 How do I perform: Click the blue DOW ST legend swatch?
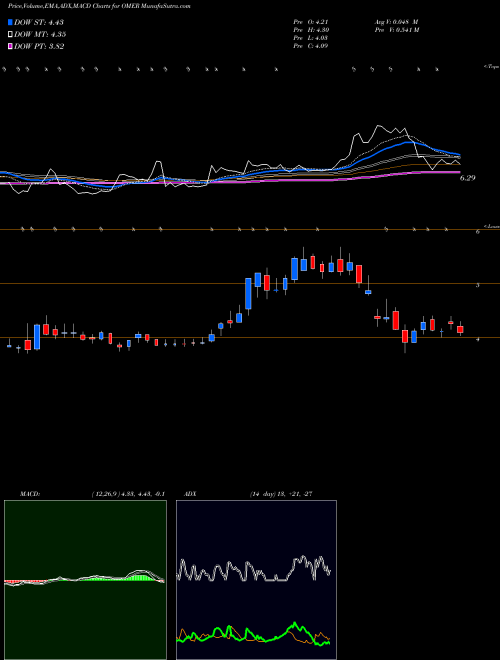tap(10, 22)
